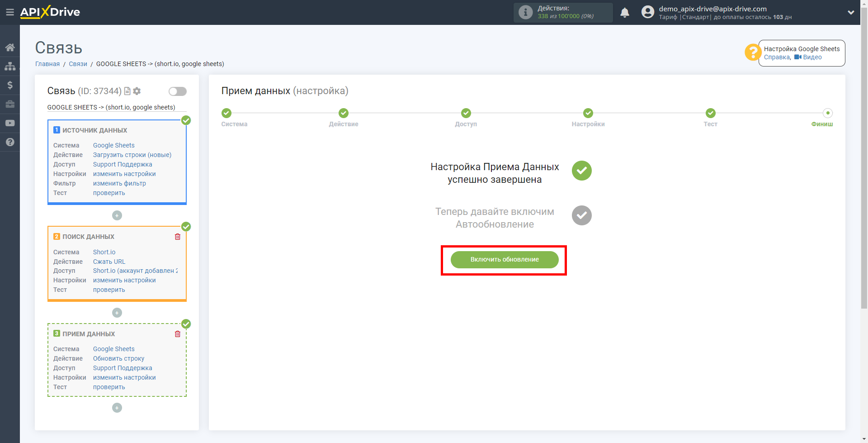Screen dimensions: 868x443
Task: Open the connections sitemap icon in sidebar
Action: pos(10,66)
